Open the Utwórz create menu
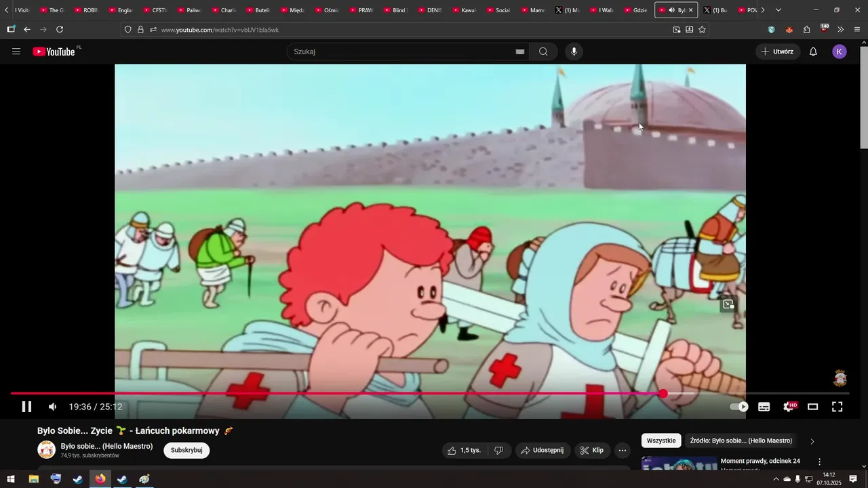Viewport: 868px width, 488px height. click(778, 52)
